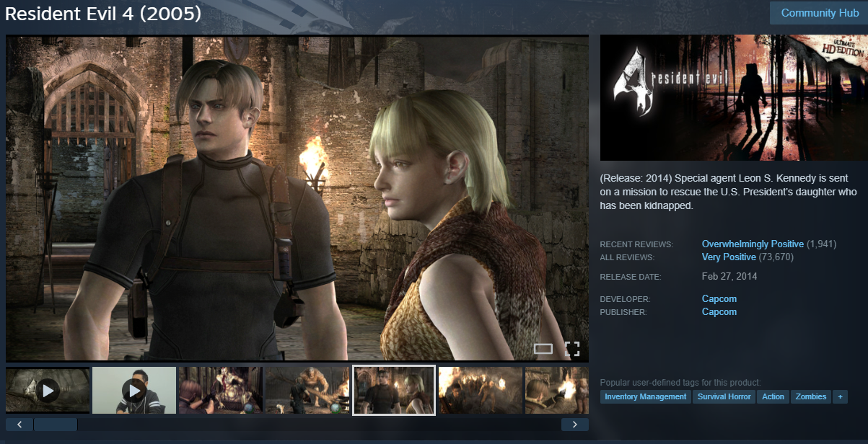Select the sixth screenshot thumbnail
The width and height of the screenshot is (868, 444).
(x=481, y=391)
